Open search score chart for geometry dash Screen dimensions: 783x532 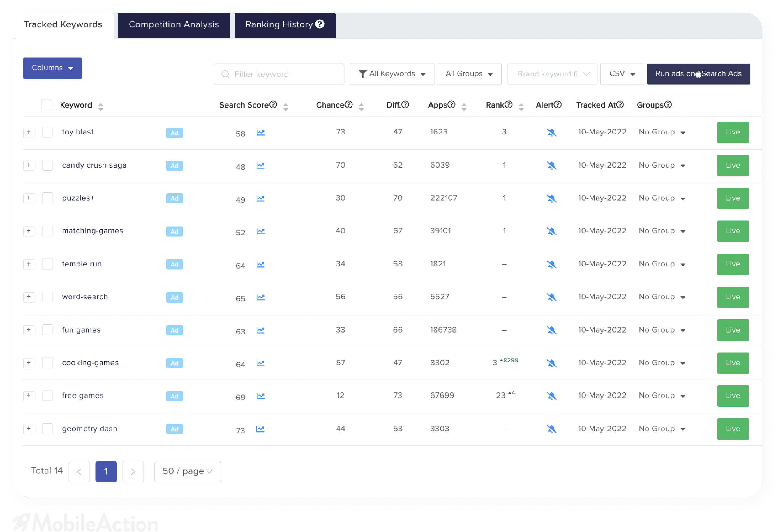click(x=260, y=429)
